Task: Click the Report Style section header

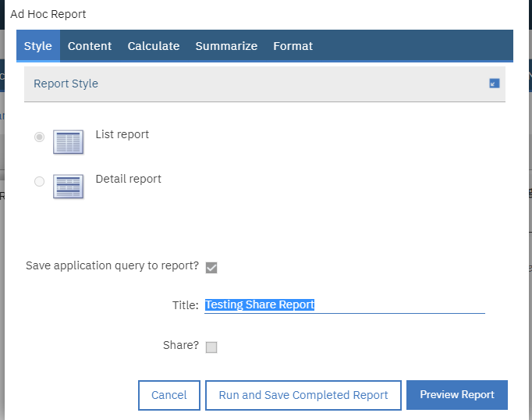Action: pos(66,84)
